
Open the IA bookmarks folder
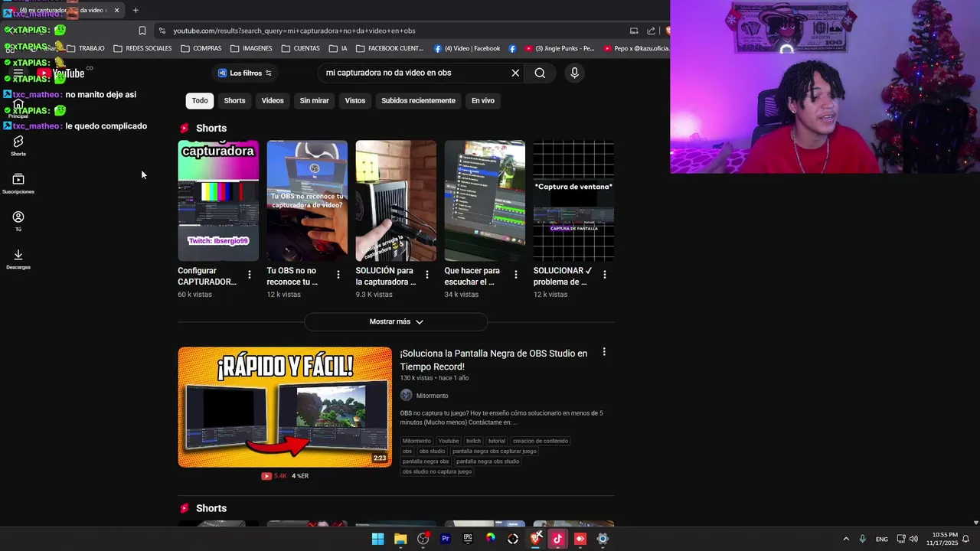tap(338, 48)
